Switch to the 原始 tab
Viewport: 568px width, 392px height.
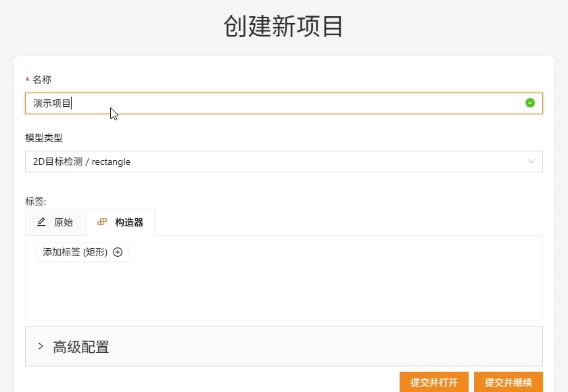pos(55,222)
